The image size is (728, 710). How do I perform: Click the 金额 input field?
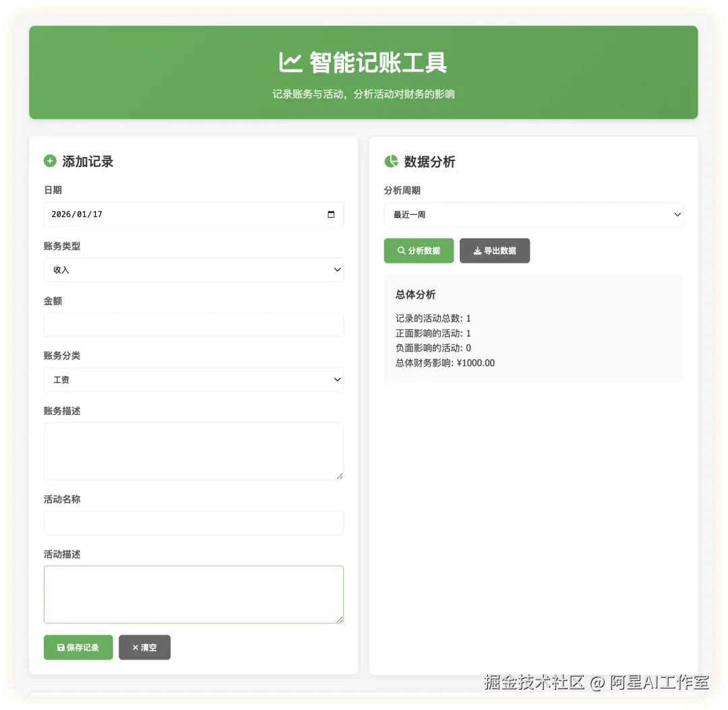tap(193, 324)
